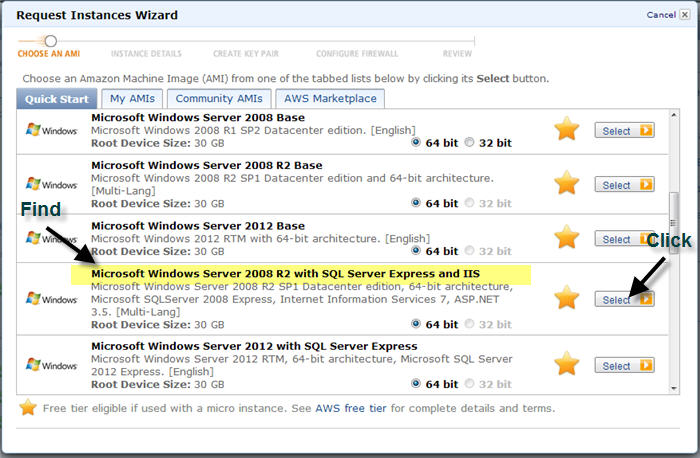The height and width of the screenshot is (458, 700).
Task: Click the star icon for Windows Server 2012 Base
Action: coord(567,237)
